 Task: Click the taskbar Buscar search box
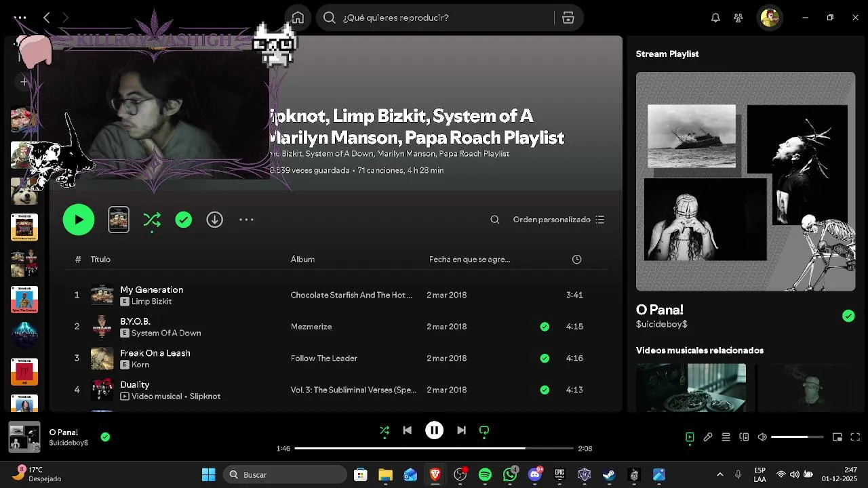coord(285,474)
